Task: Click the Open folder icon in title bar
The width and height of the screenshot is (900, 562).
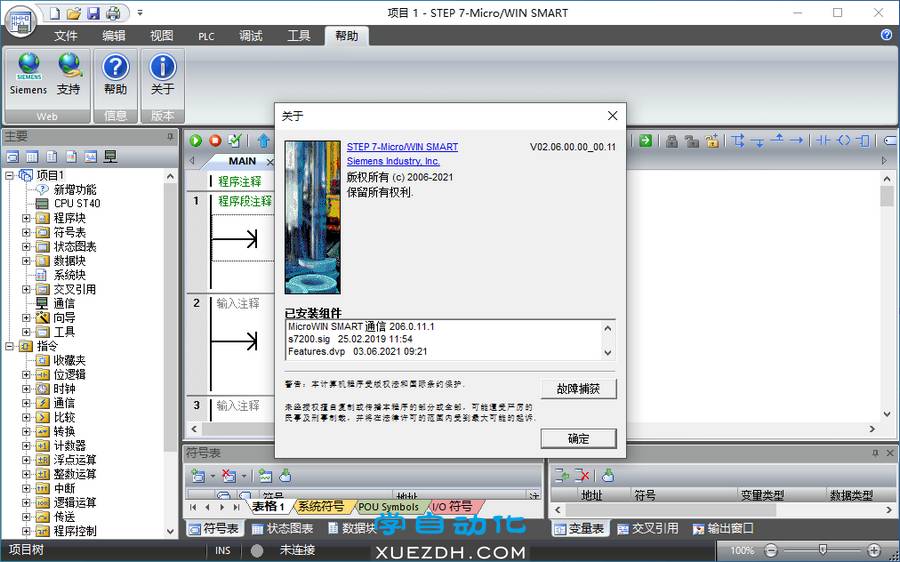Action: pos(73,13)
